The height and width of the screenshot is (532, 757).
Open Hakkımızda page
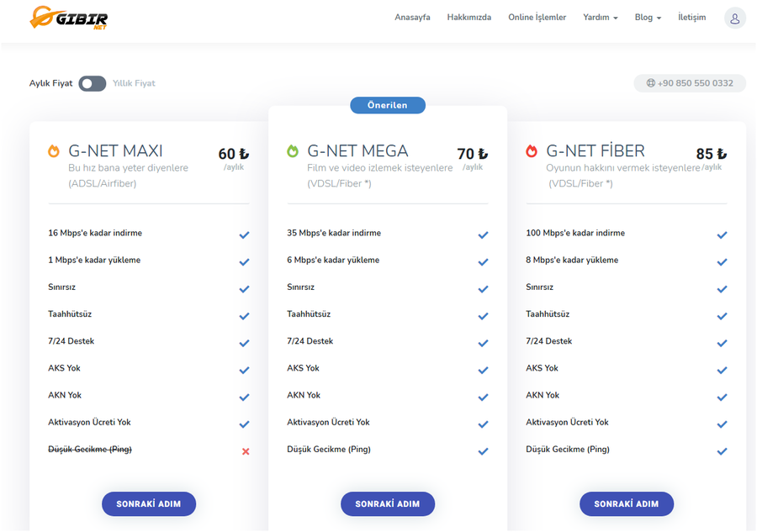coord(468,18)
